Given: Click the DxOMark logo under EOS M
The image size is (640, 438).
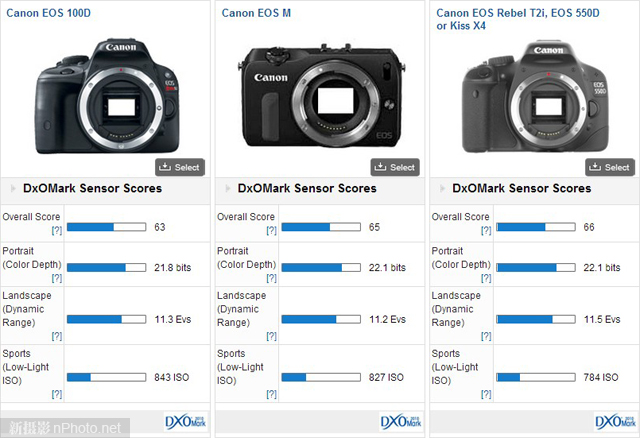Looking at the screenshot, I should [x=401, y=422].
